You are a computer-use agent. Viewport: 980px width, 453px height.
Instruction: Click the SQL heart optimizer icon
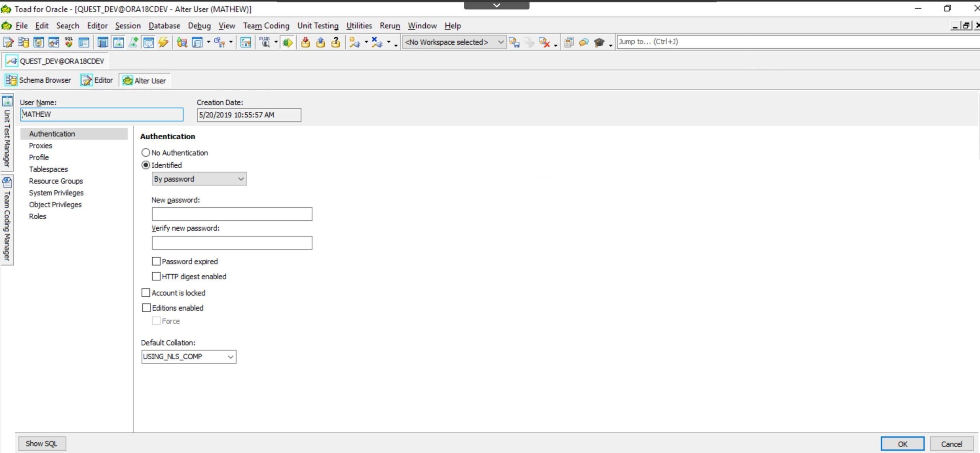coord(69,42)
